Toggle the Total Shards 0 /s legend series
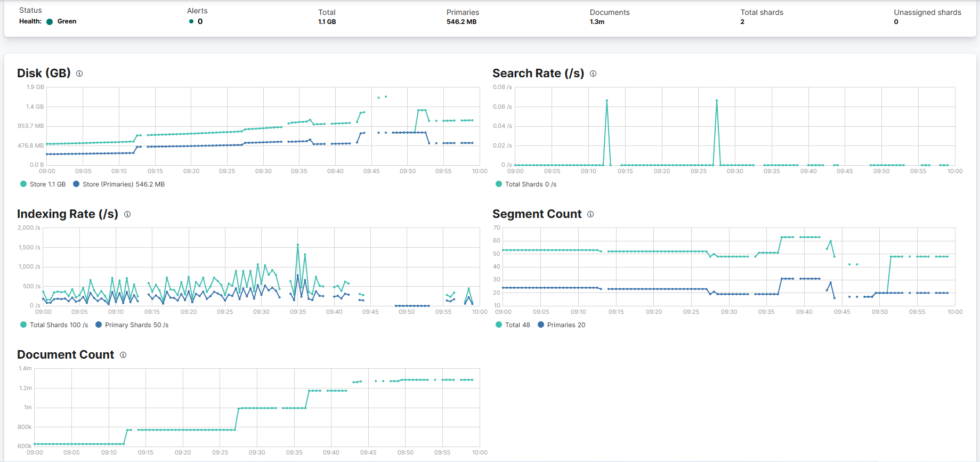This screenshot has height=462, width=980. (x=526, y=184)
